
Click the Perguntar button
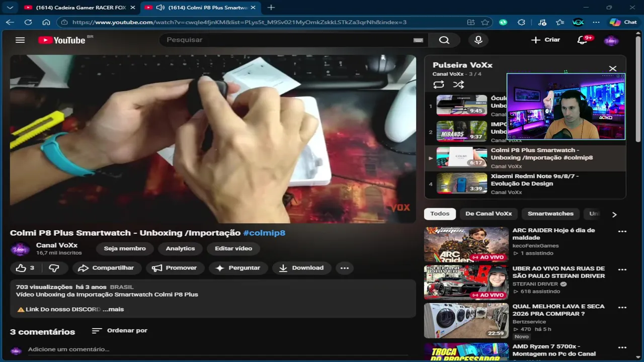(x=238, y=268)
